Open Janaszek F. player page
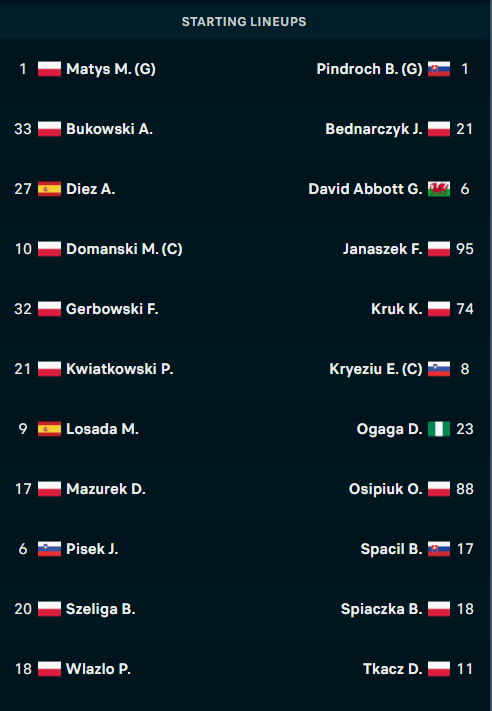 coord(382,249)
